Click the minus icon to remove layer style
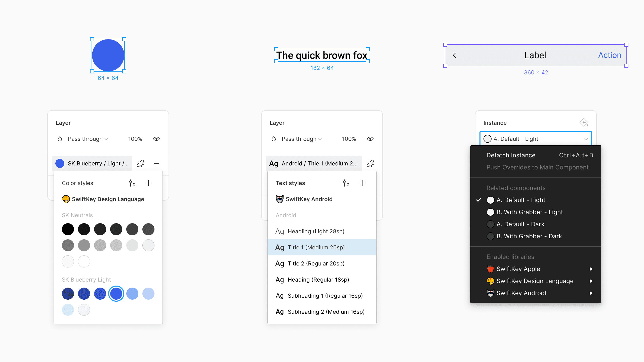Screen dimensions: 644x362 point(156,163)
